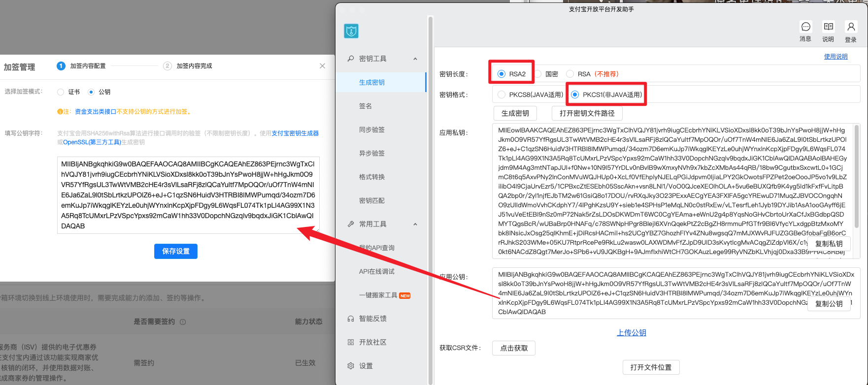Viewport: 868px width, 385px height.
Task: Click the 开放社区 grid icon
Action: coord(351,342)
